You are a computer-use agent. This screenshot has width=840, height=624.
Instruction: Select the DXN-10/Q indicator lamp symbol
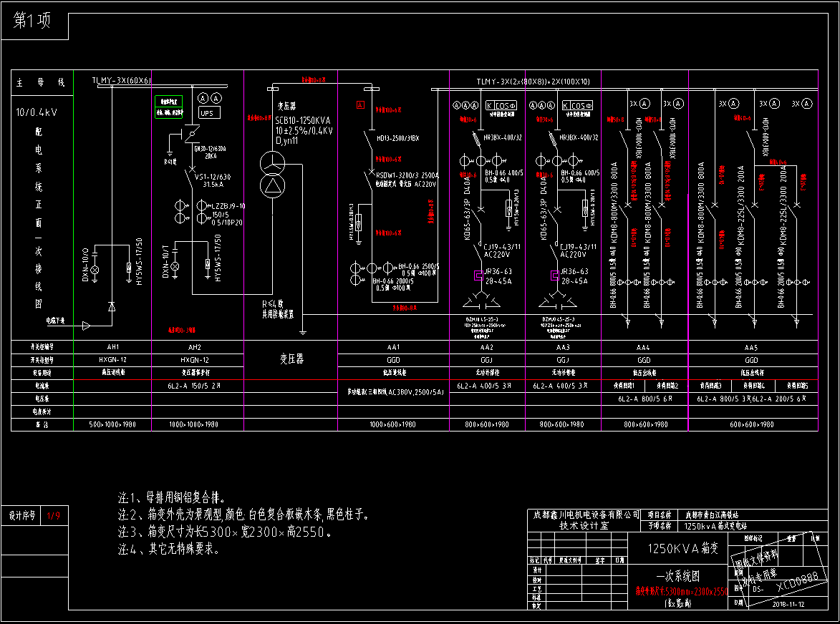tap(92, 268)
